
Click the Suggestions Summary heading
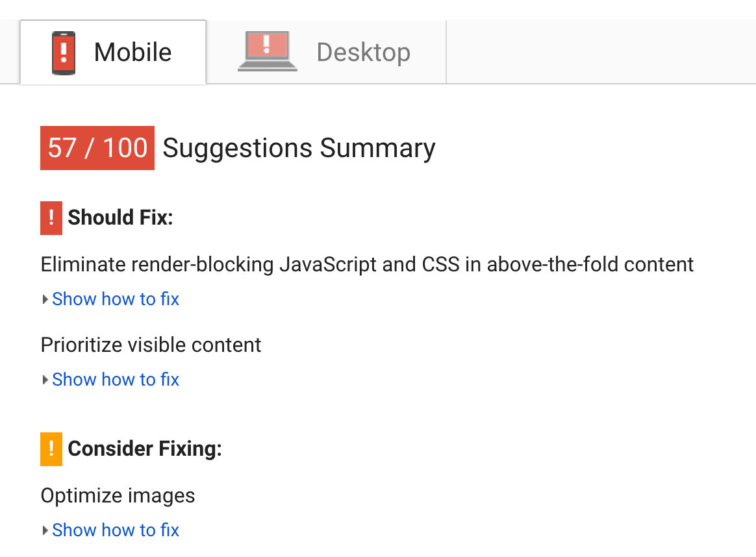coord(299,148)
